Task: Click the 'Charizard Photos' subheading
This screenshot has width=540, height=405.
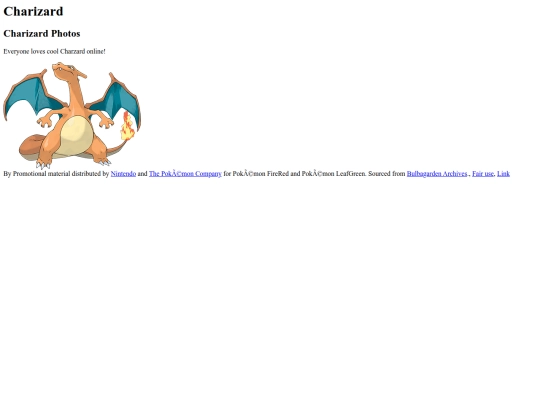Action: (42, 33)
